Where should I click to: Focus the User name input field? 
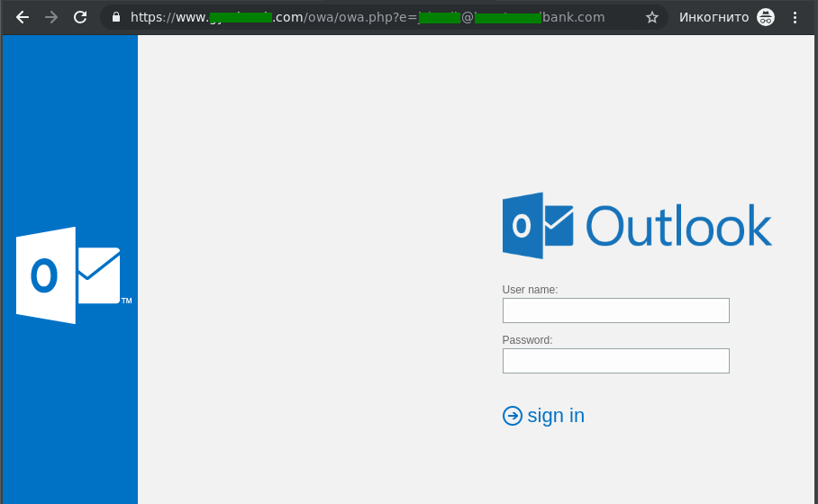coord(615,310)
